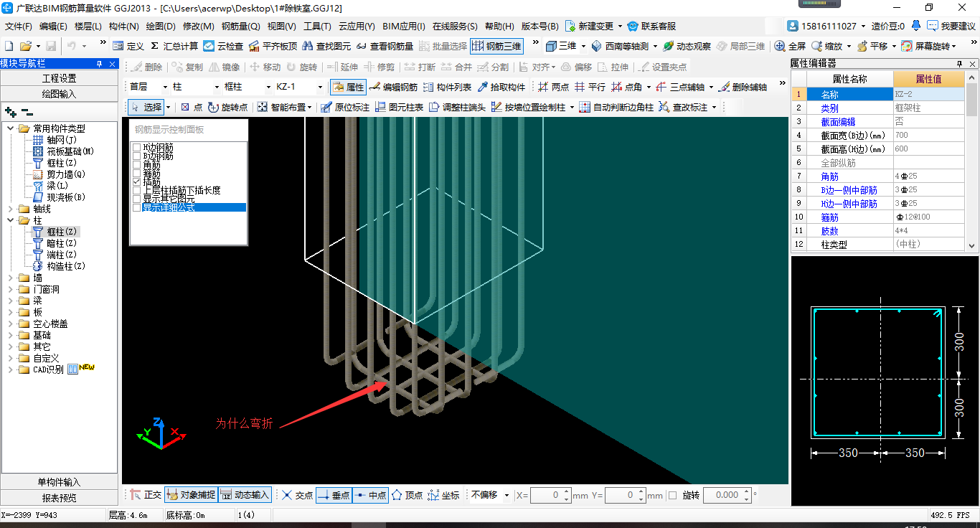This screenshot has height=528, width=980.
Task: Open the 构件(N) menu
Action: [x=123, y=27]
